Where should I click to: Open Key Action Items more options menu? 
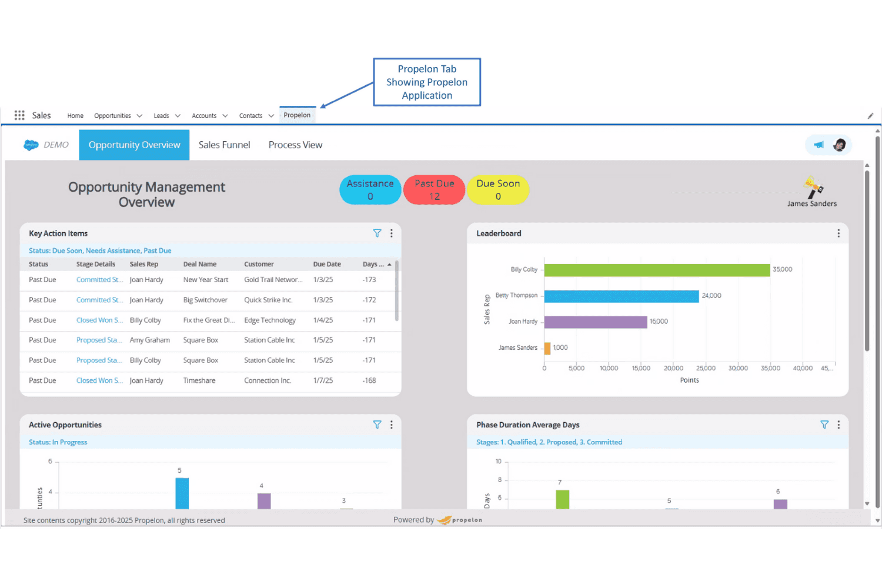pyautogui.click(x=392, y=233)
